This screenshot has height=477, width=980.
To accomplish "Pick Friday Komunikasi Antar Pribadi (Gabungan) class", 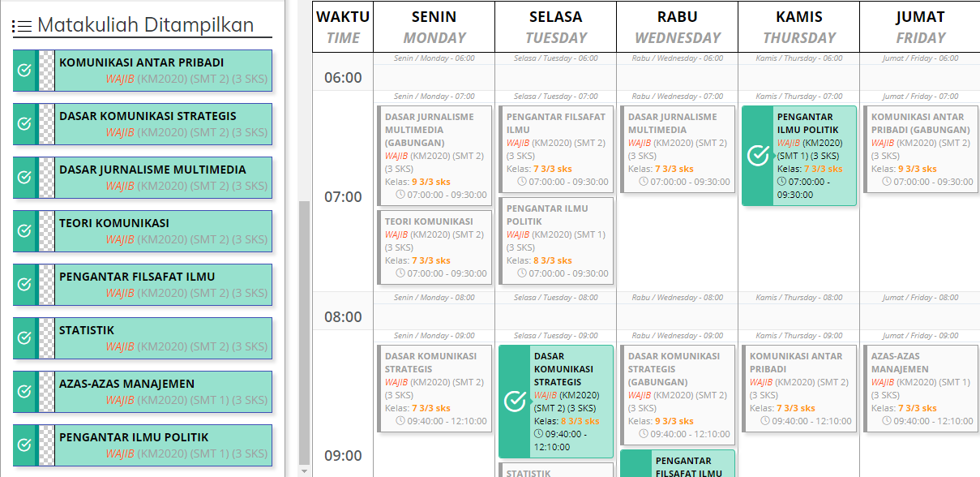I will coord(921,148).
